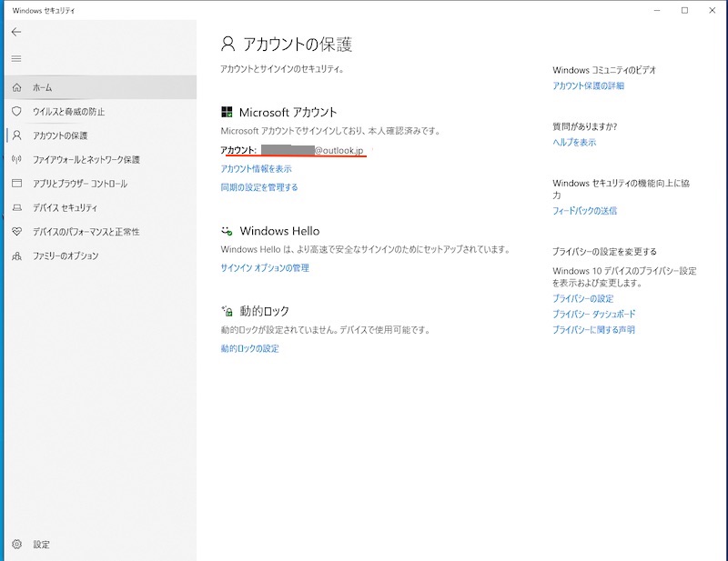
Task: Minimize the Windows セキュリティ window
Action: (x=657, y=10)
